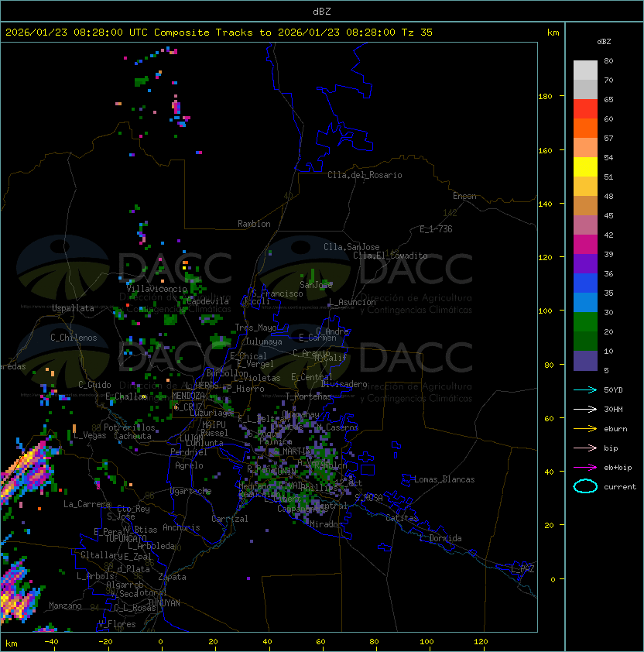Image resolution: width=644 pixels, height=652 pixels.
Task: Click the 'V_Flores' label on the map
Action: click(117, 624)
